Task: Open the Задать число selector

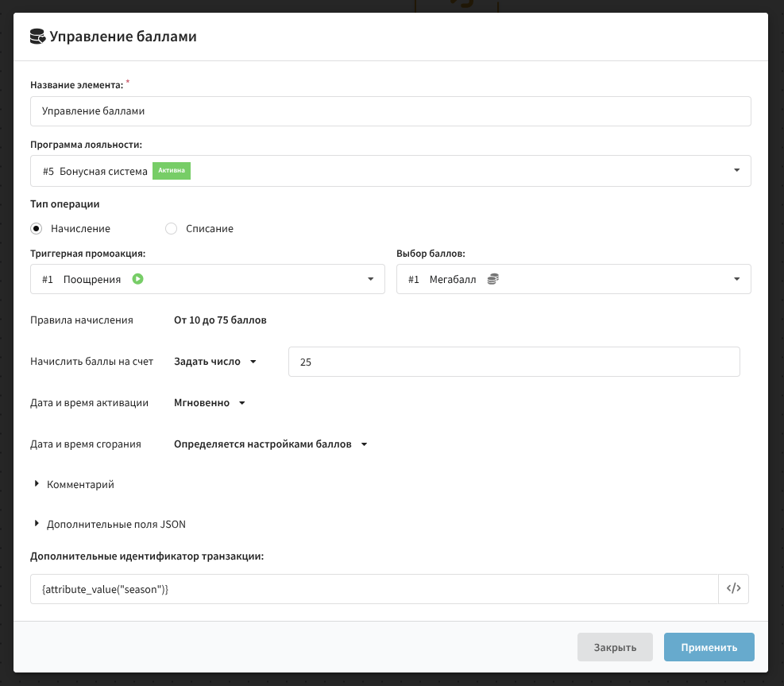Action: coord(215,362)
